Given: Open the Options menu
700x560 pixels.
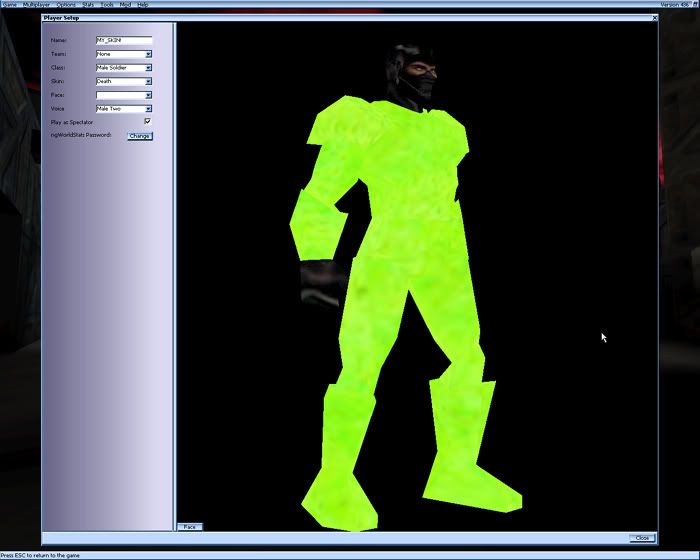Looking at the screenshot, I should pyautogui.click(x=66, y=5).
